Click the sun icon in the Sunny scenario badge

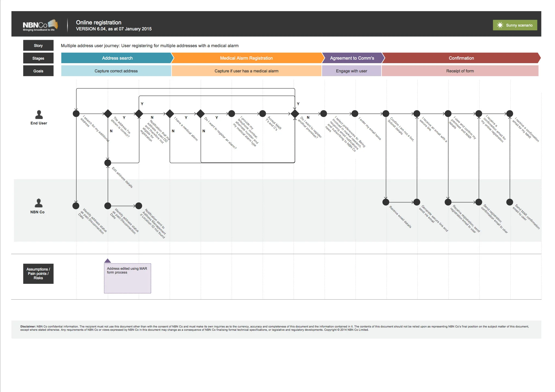coord(500,25)
